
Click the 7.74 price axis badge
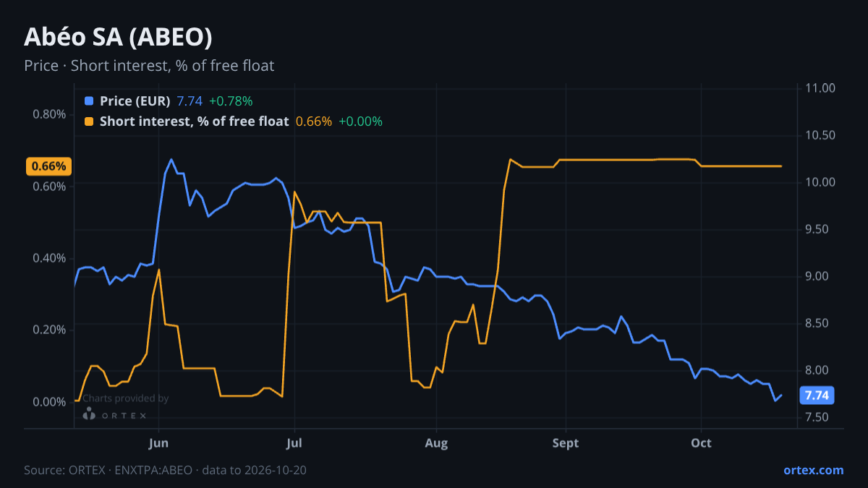point(817,395)
